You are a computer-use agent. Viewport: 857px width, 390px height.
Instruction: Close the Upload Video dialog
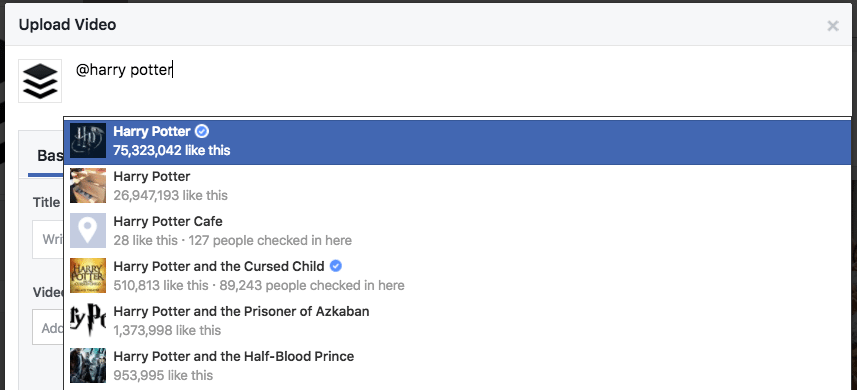click(x=833, y=26)
